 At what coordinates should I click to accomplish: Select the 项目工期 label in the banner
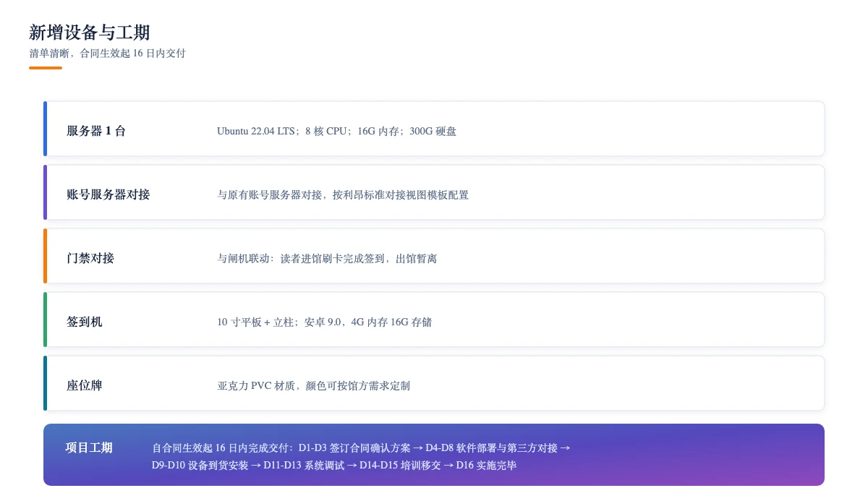(89, 448)
